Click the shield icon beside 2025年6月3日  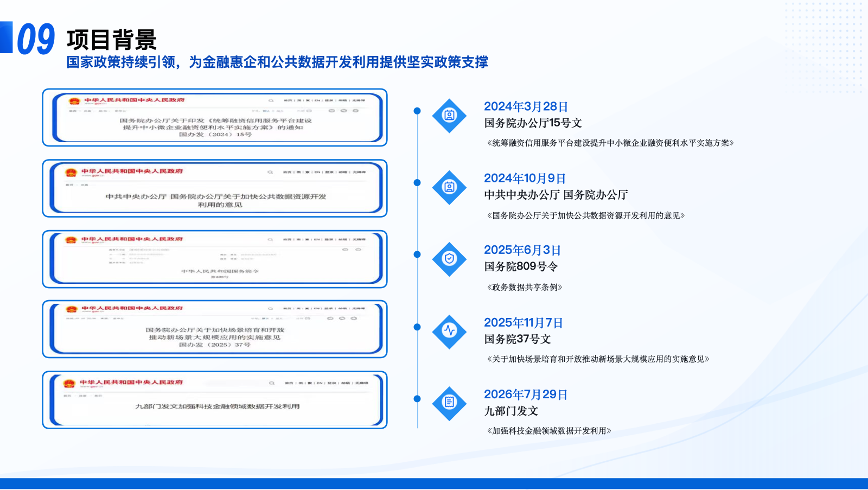point(449,259)
